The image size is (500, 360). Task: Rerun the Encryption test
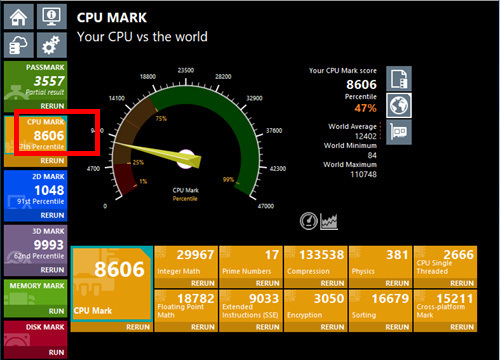tap(332, 327)
